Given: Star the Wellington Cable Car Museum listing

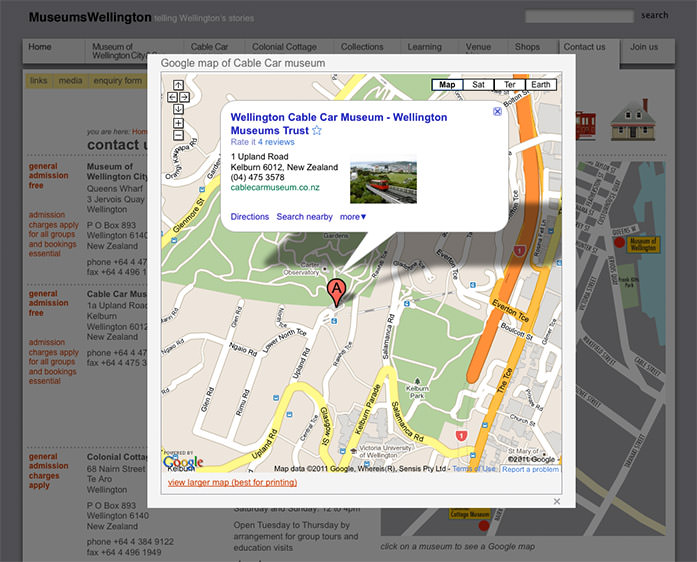Looking at the screenshot, I should (316, 130).
